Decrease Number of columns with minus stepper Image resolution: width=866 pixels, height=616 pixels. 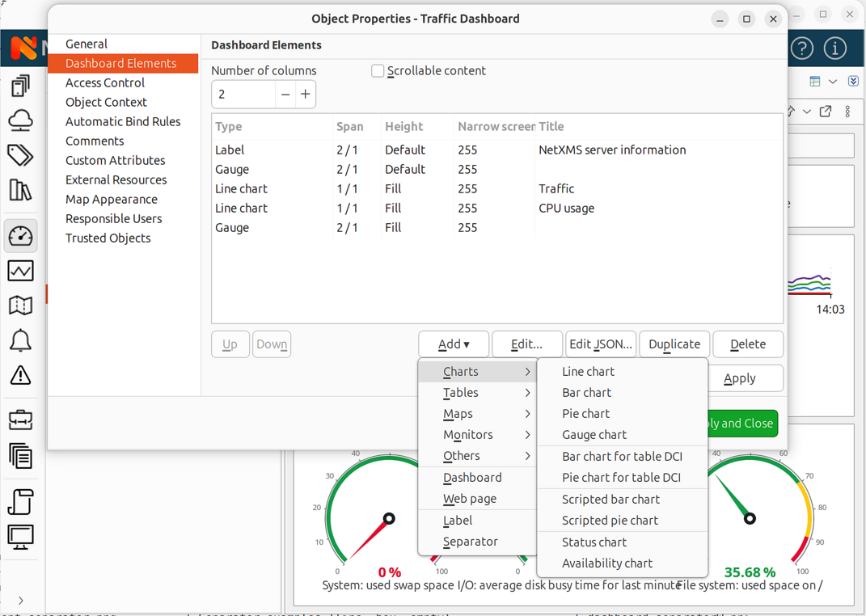pyautogui.click(x=287, y=94)
